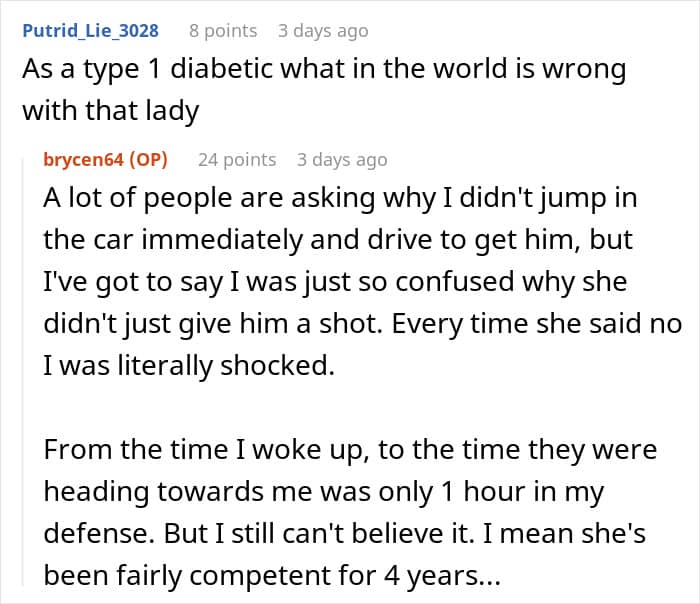Open timestamp on Putrid_Lie_3028's comment
Screen dimensions: 700x604
click(323, 31)
